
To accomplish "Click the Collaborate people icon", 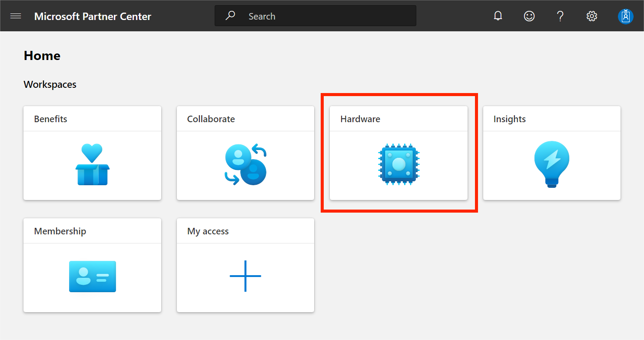I will [246, 164].
